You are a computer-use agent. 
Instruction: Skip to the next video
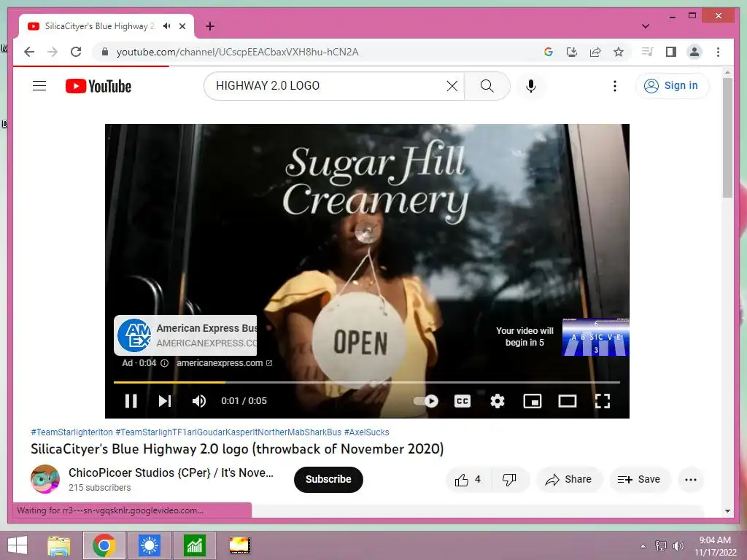coord(165,401)
